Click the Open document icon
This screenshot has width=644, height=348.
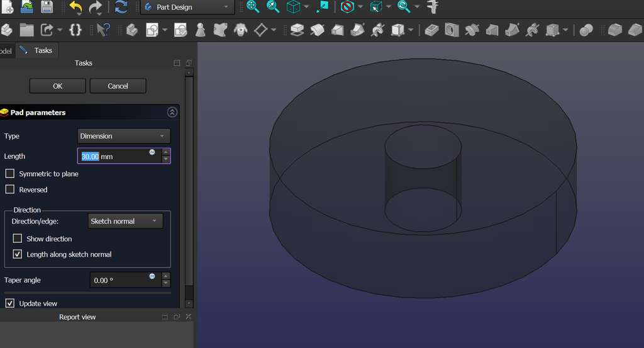click(26, 6)
